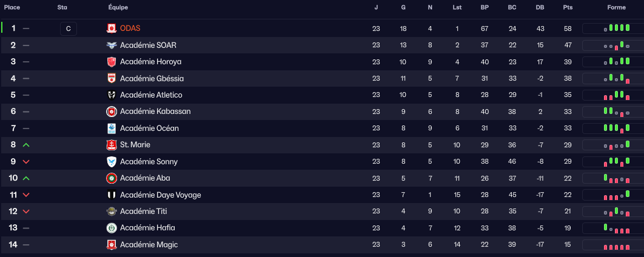Viewport: 644px width, 257px height.
Task: Click the Académie SOAR club badge
Action: click(x=112, y=45)
